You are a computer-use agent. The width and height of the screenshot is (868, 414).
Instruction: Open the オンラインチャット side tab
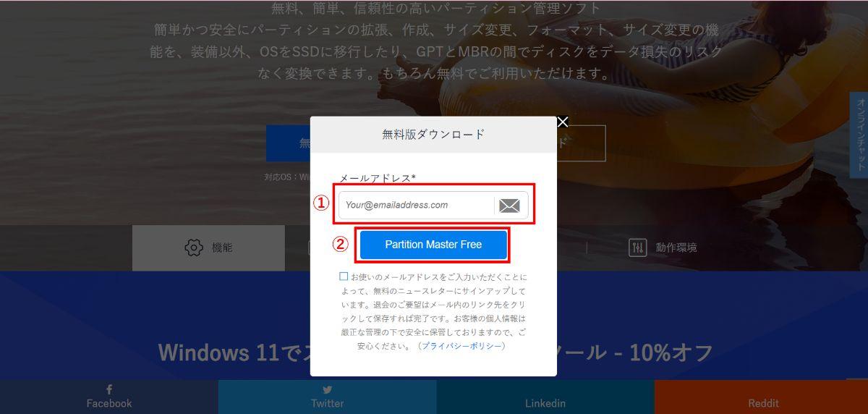[x=859, y=135]
